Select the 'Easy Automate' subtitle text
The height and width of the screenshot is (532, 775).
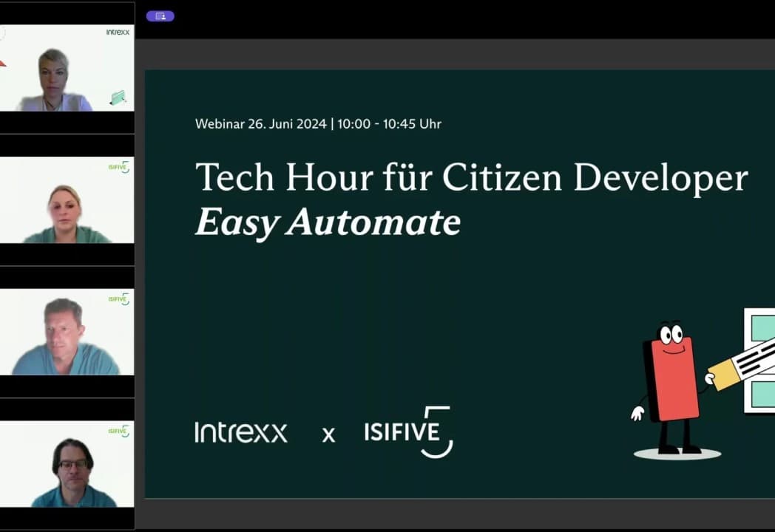click(x=328, y=222)
